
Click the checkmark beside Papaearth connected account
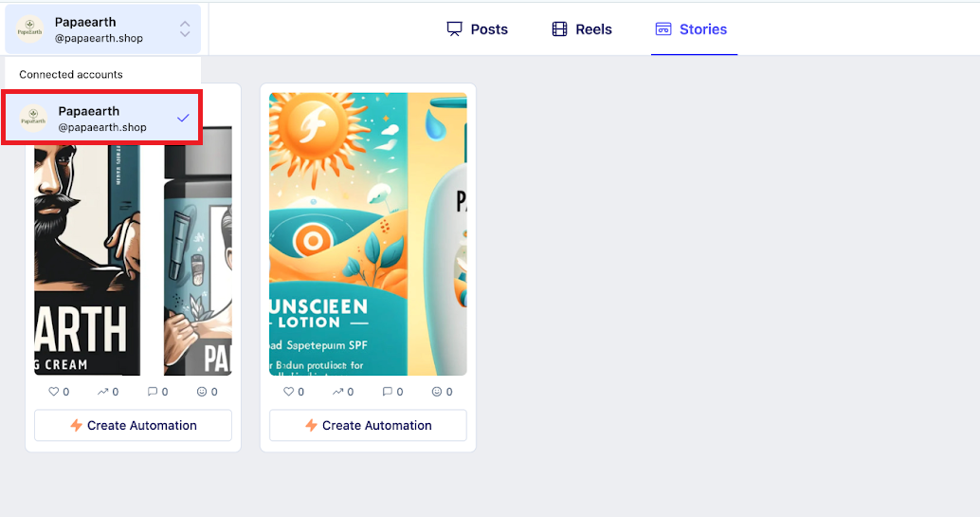183,118
